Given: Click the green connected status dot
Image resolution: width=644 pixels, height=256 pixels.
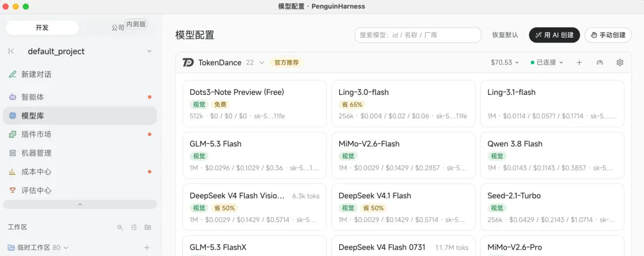Looking at the screenshot, I should (x=532, y=63).
